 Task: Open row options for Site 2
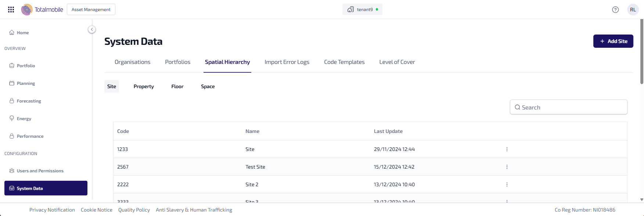click(507, 184)
